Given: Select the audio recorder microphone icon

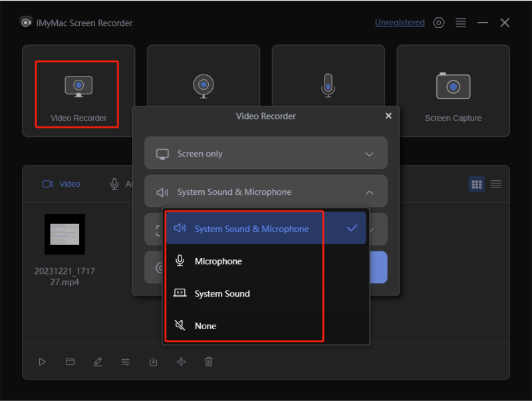Looking at the screenshot, I should point(328,85).
